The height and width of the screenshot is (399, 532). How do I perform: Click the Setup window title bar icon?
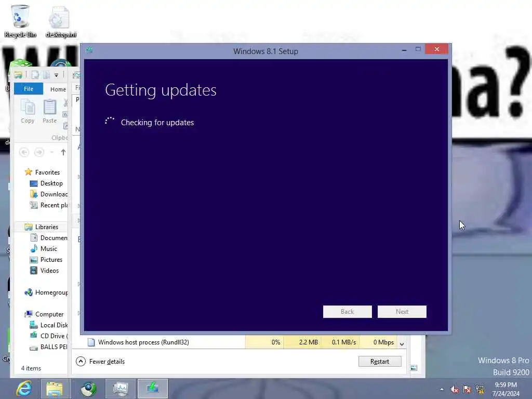click(89, 50)
